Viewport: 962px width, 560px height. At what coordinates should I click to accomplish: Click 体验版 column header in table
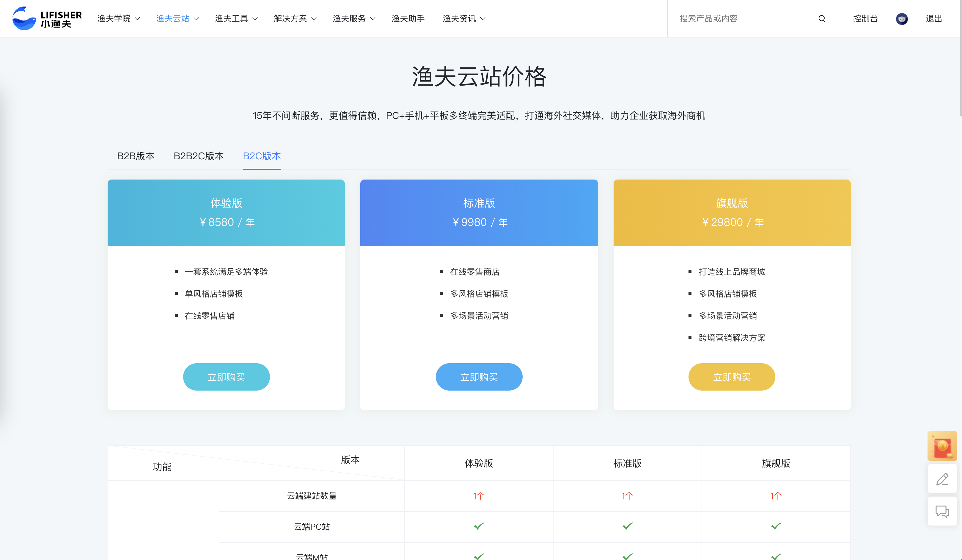[x=479, y=463]
